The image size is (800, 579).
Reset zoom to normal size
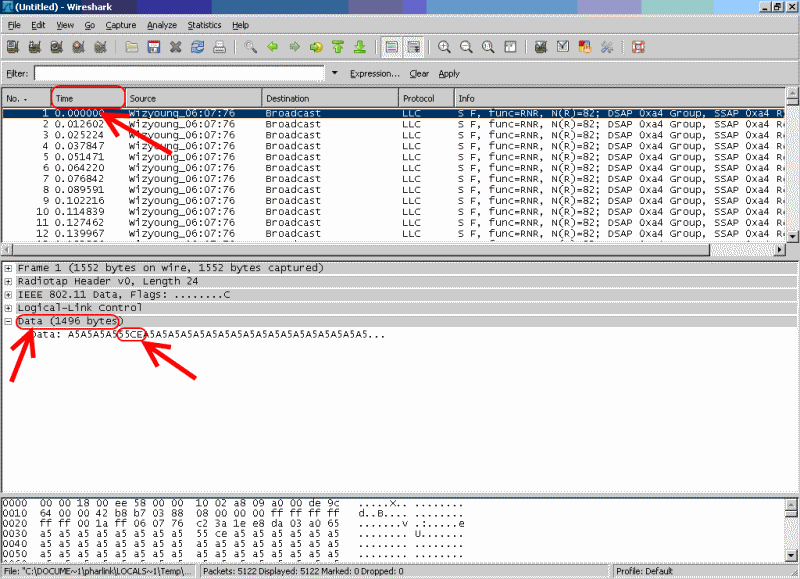tap(488, 47)
